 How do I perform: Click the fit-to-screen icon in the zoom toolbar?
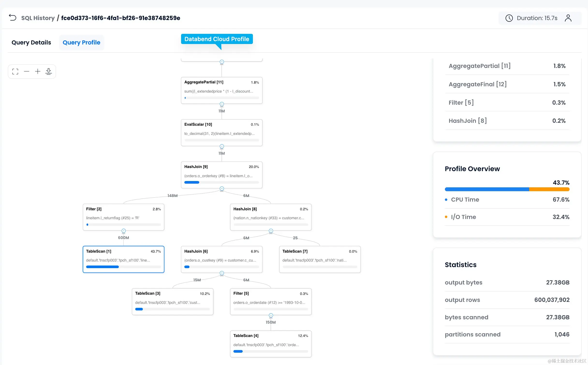(15, 72)
